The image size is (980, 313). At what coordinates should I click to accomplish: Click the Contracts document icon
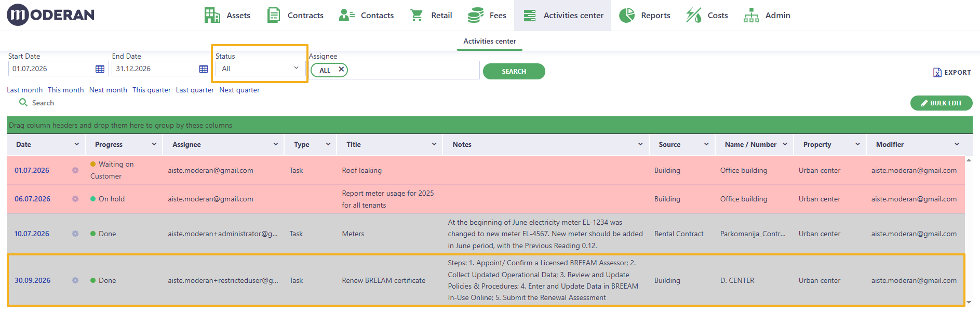point(274,15)
